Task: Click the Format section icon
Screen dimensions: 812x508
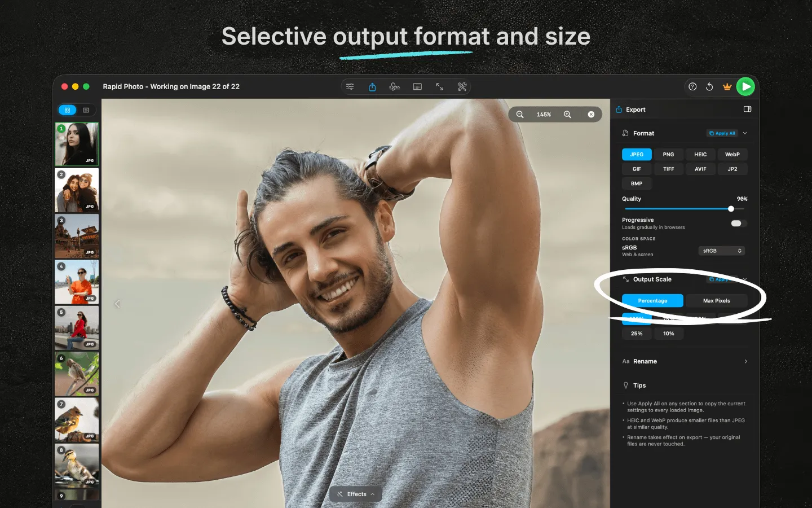Action: point(625,133)
